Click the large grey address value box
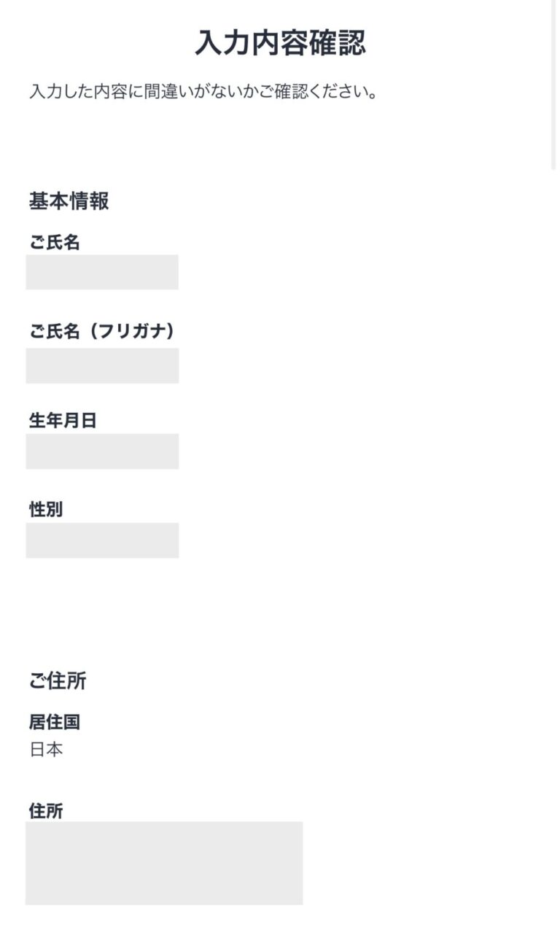Screen dimensions: 560x927 point(164,863)
